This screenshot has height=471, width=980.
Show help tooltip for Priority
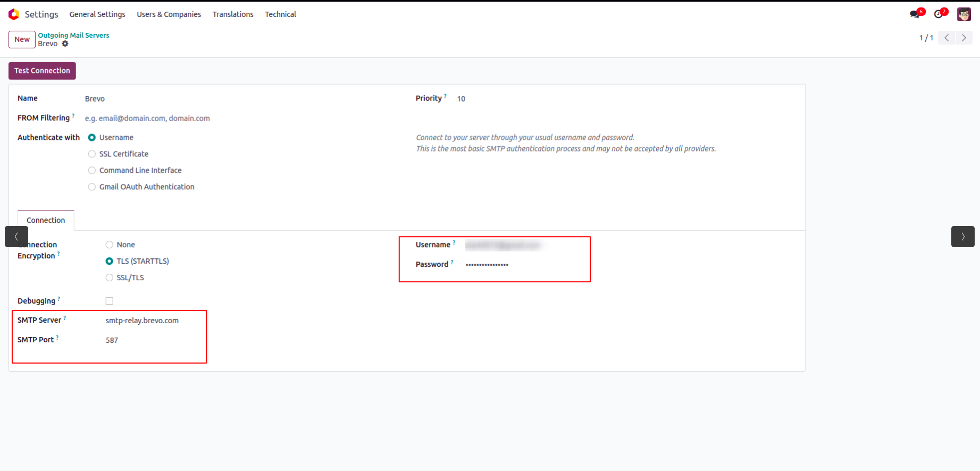[x=446, y=96]
